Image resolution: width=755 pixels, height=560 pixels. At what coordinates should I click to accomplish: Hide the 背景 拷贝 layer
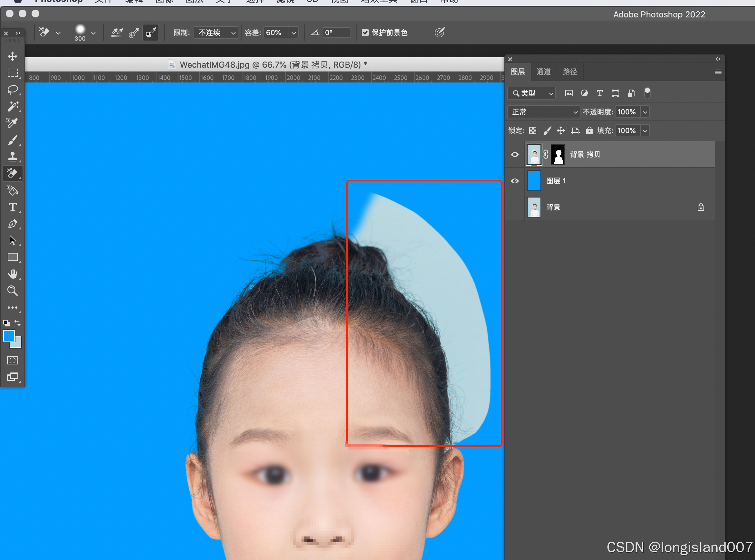[x=514, y=155]
